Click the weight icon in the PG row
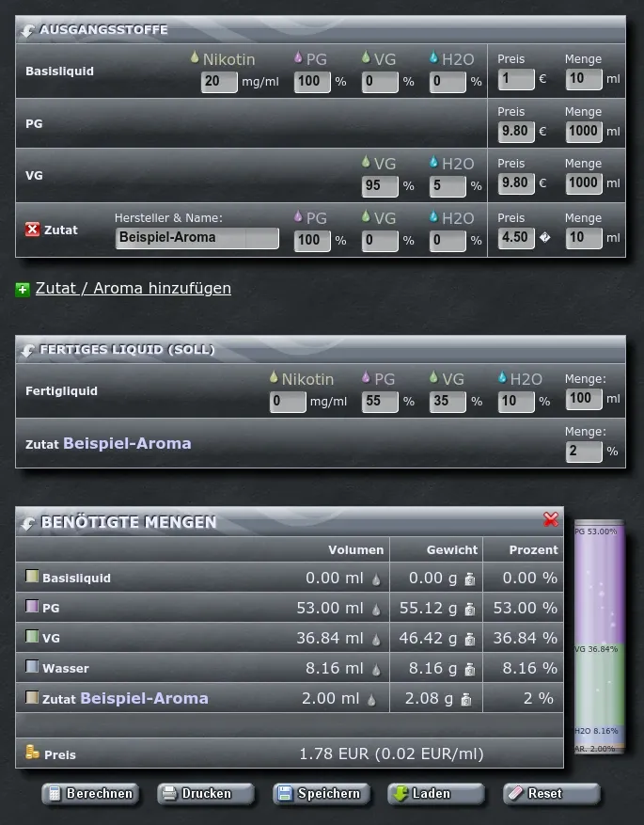 pos(470,610)
